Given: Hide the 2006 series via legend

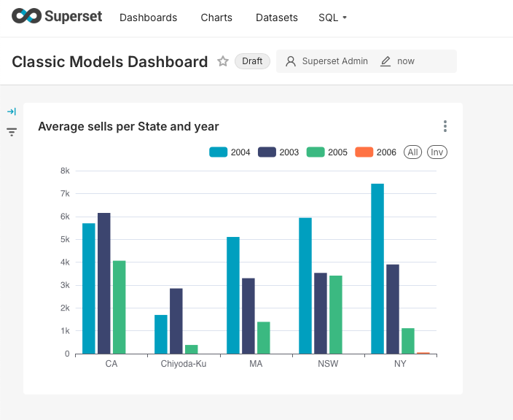Looking at the screenshot, I should 375,152.
